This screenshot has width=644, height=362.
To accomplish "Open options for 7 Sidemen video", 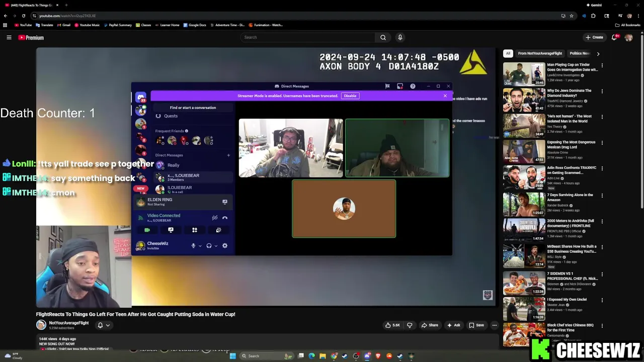I will pyautogui.click(x=602, y=274).
